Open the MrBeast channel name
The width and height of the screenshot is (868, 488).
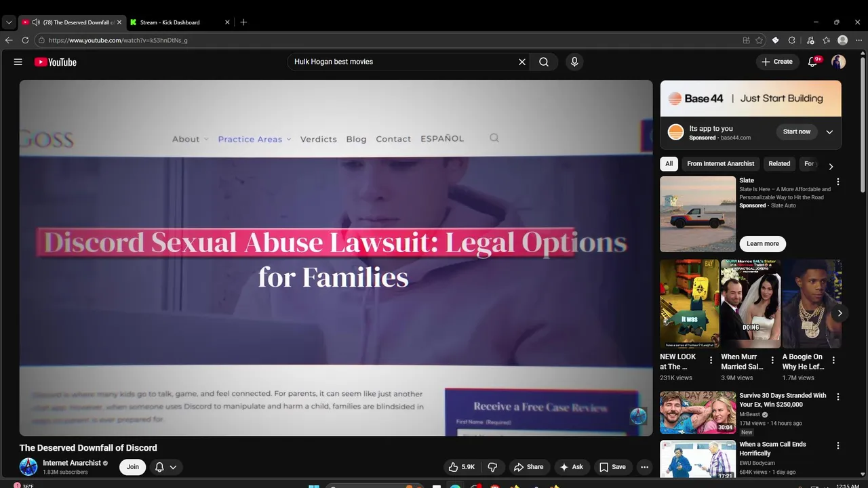click(749, 414)
